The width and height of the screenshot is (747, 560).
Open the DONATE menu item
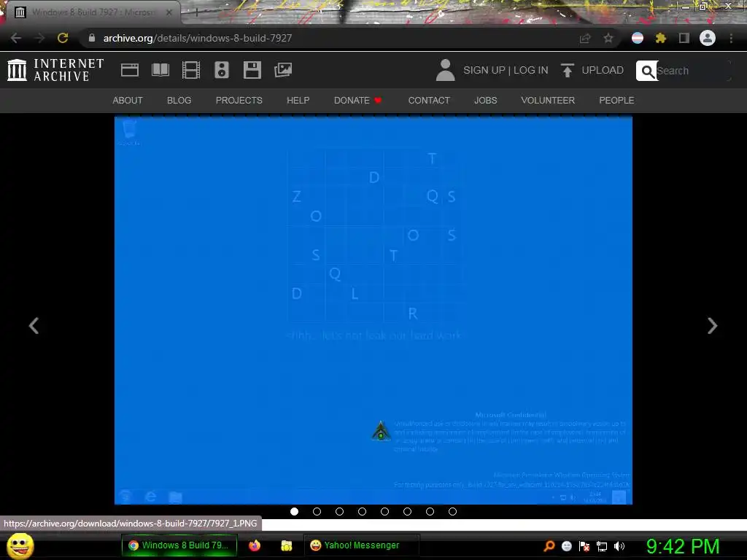357,101
